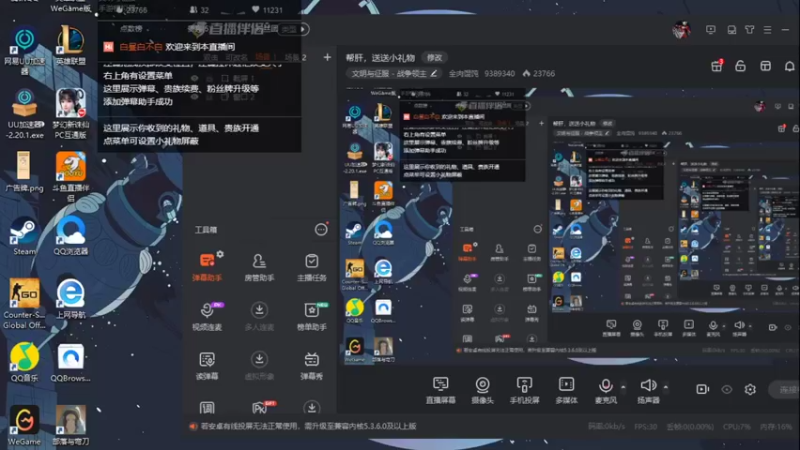Open Steam desktop shortcut

(x=24, y=237)
